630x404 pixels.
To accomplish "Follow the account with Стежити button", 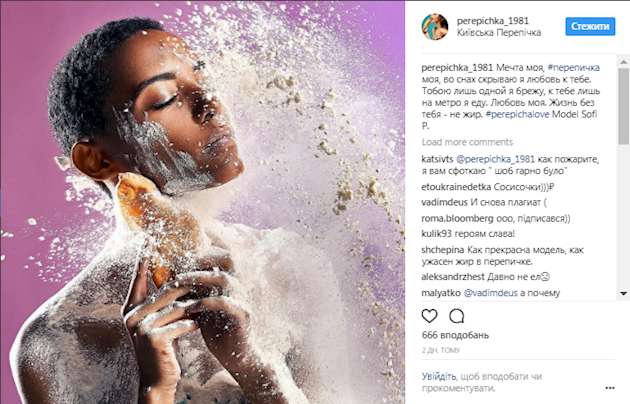I will click(x=590, y=27).
